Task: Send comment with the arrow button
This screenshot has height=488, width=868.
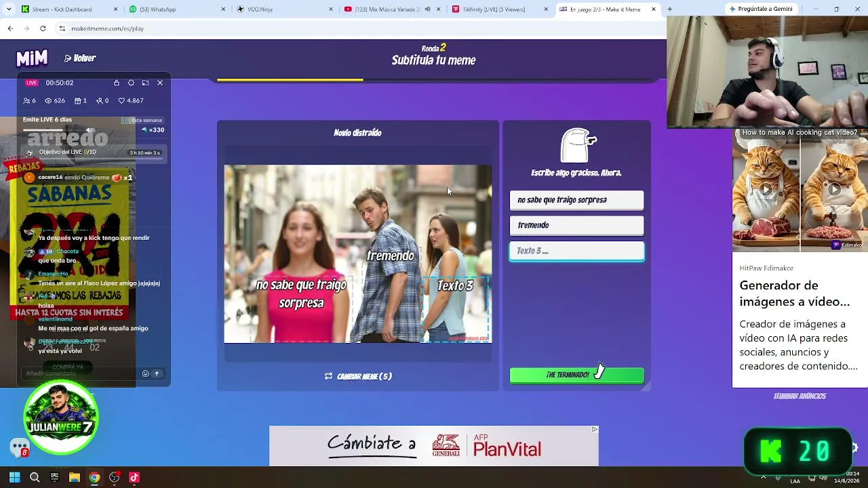Action: tap(157, 373)
